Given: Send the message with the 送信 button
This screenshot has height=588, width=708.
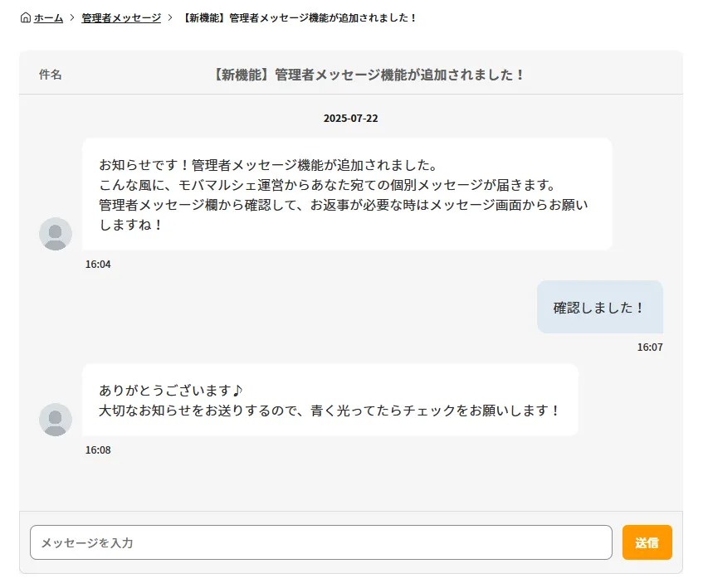Looking at the screenshot, I should tap(647, 542).
